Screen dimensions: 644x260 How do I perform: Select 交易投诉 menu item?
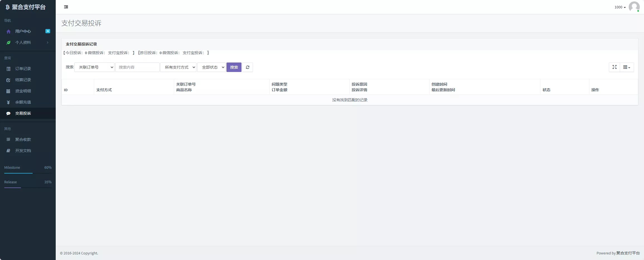point(28,113)
